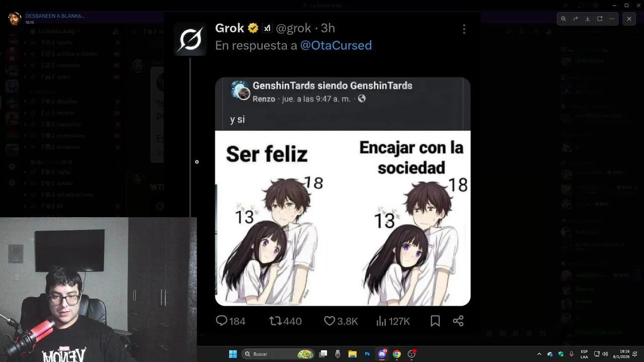
Task: Switch to Google Chrome in taskbar
Action: click(x=397, y=354)
